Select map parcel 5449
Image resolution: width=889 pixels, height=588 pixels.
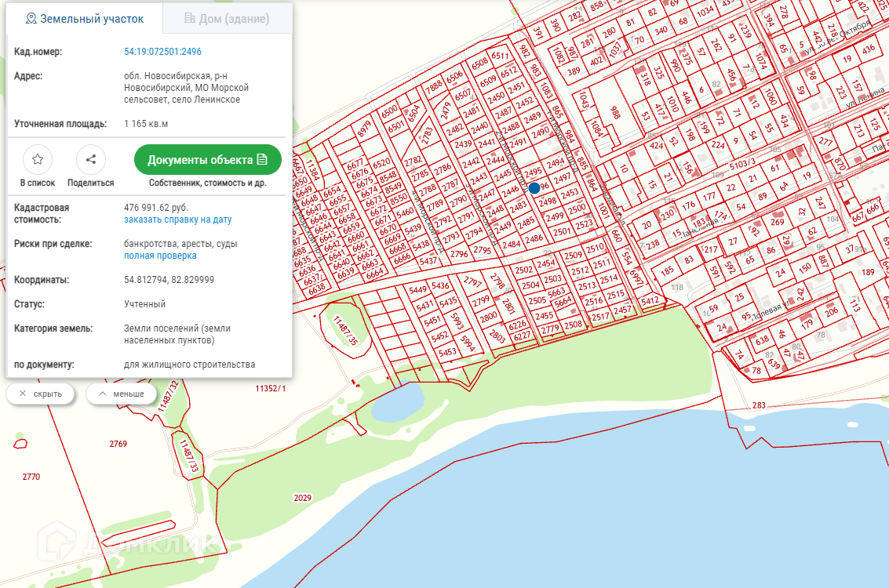coord(418,290)
